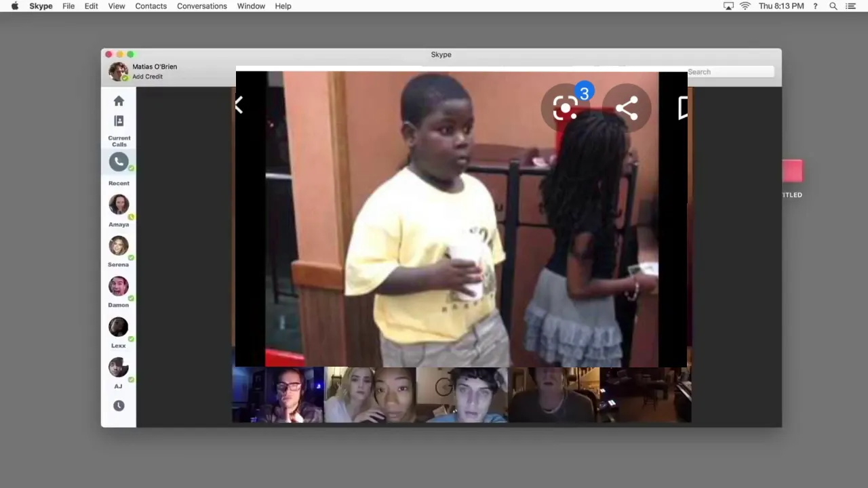Click the Skype Search field
The height and width of the screenshot is (488, 868).
[730, 72]
